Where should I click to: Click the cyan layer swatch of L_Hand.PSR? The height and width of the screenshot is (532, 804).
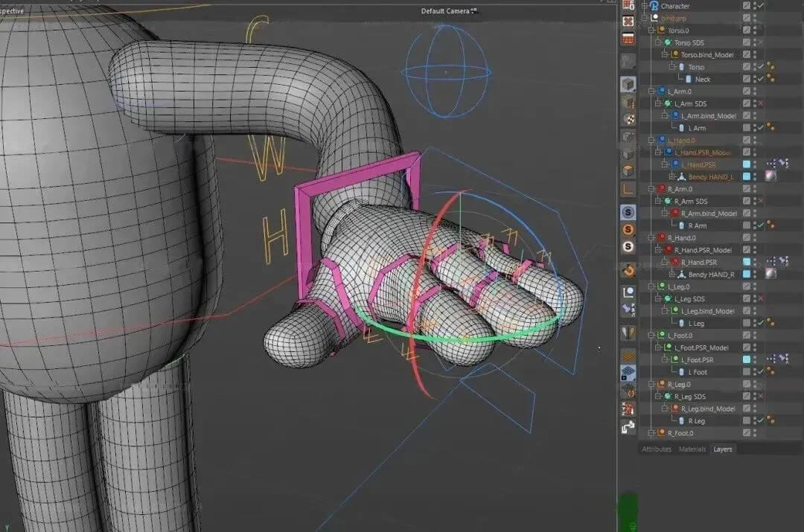[x=746, y=164]
